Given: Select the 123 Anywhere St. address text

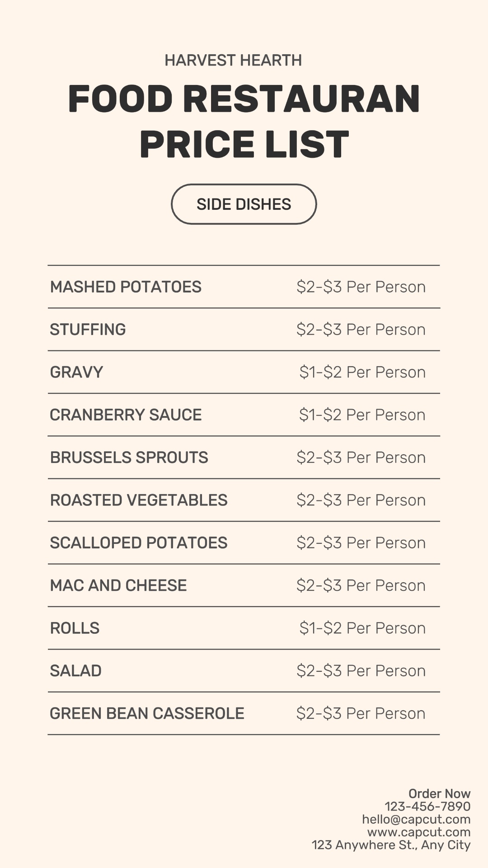Looking at the screenshot, I should (x=391, y=845).
